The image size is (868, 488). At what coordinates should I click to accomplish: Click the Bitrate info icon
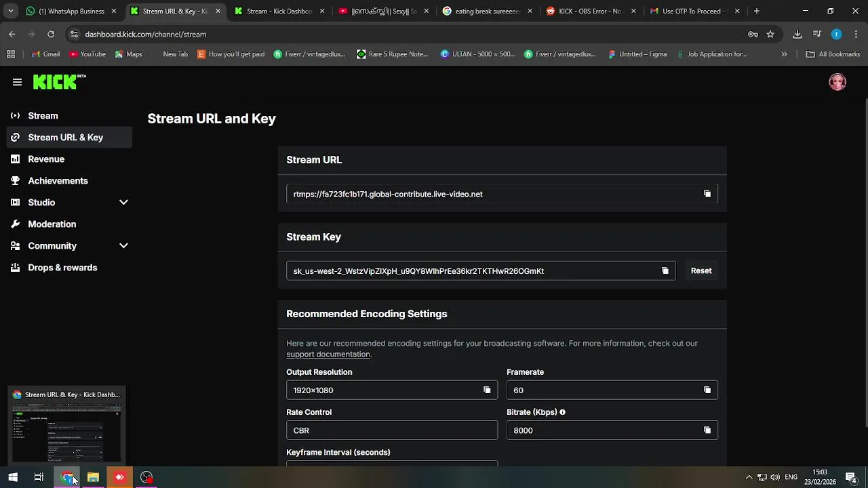(563, 412)
